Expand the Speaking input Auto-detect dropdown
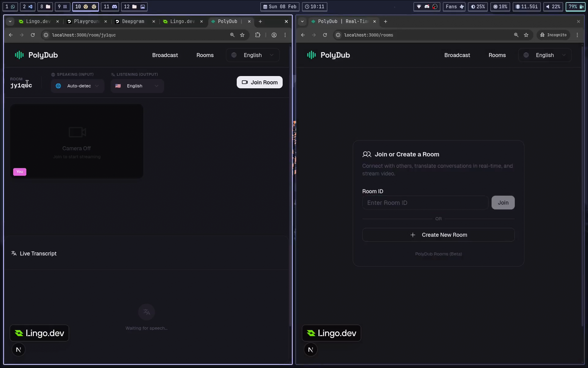Image resolution: width=588 pixels, height=368 pixels. 77,86
